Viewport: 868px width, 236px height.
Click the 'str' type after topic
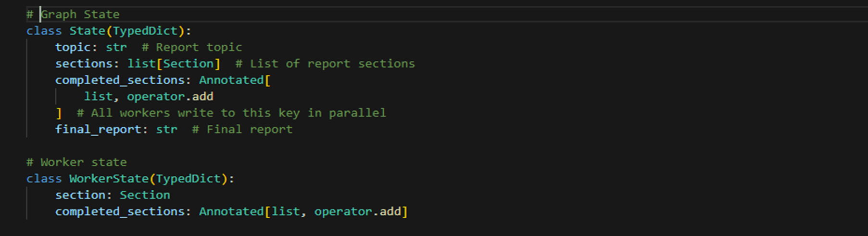point(116,47)
